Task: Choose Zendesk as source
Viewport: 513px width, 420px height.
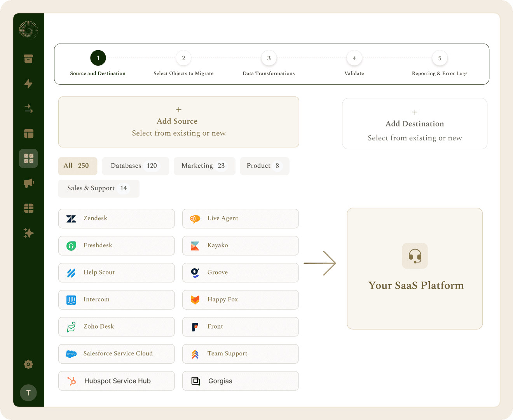Action: (x=117, y=219)
